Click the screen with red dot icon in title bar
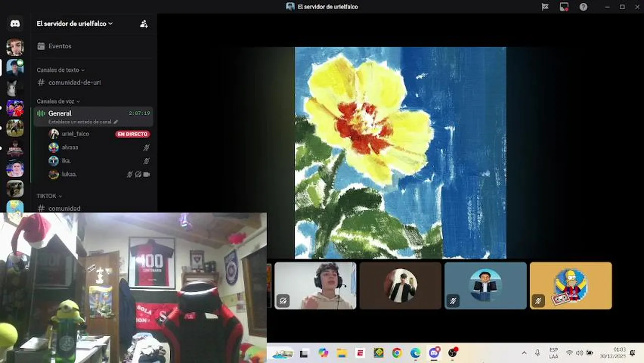The height and width of the screenshot is (363, 644). 564,7
